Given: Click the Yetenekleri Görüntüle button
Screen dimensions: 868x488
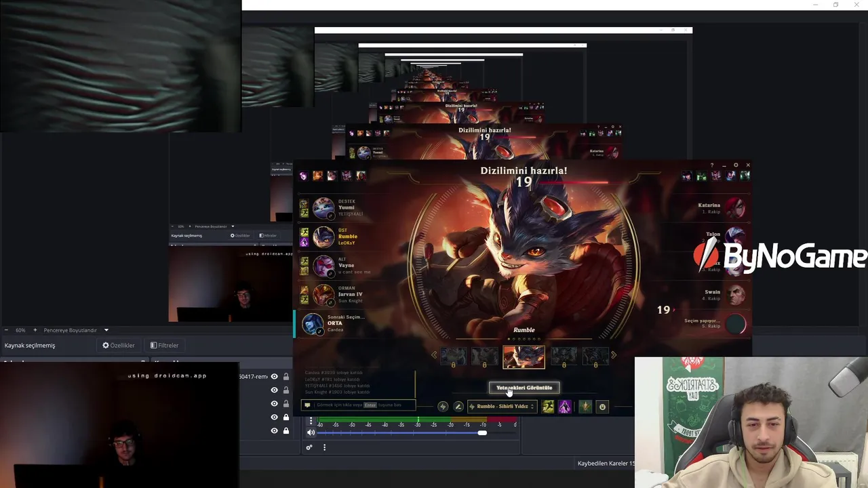Looking at the screenshot, I should [524, 388].
